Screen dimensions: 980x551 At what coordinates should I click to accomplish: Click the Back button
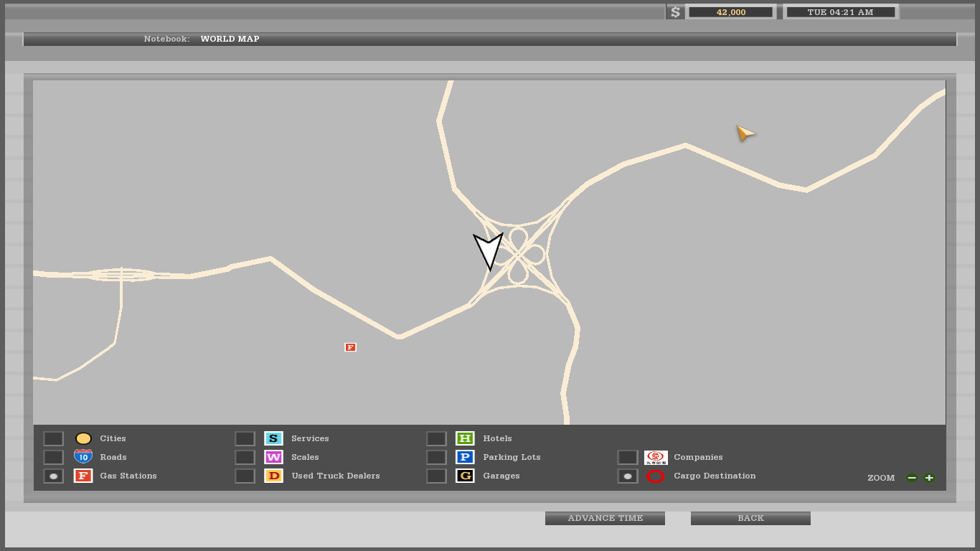point(750,518)
